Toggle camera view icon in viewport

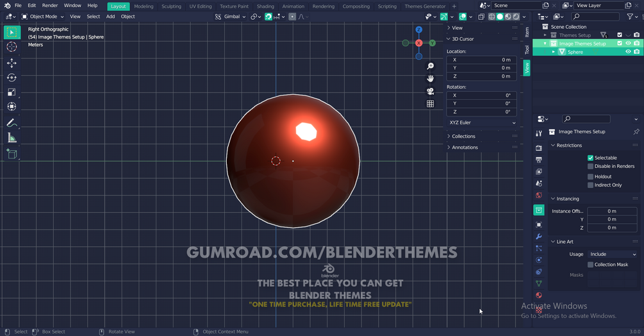coord(430,91)
